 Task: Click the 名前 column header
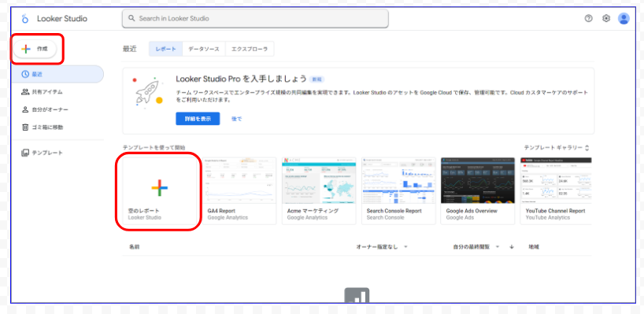(x=135, y=246)
